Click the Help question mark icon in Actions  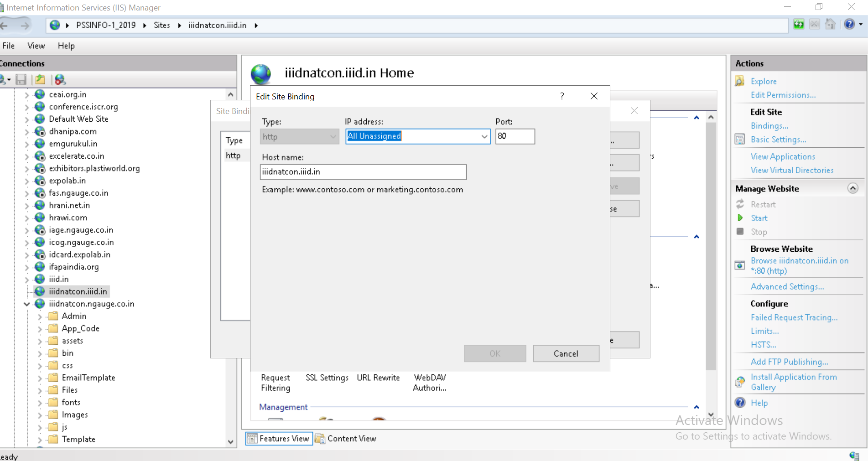click(740, 403)
